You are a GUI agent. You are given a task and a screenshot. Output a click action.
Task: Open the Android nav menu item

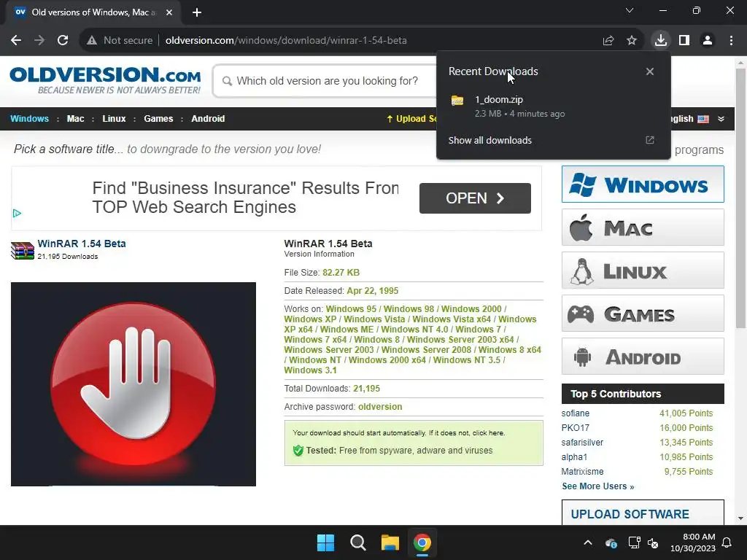[208, 119]
